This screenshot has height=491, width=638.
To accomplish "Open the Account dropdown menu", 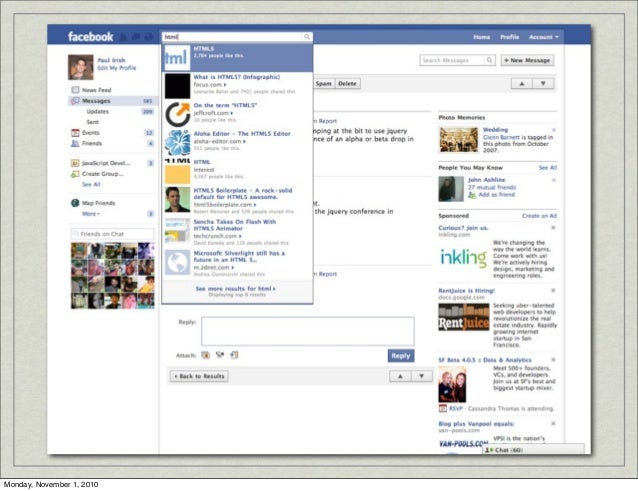I will coord(544,37).
